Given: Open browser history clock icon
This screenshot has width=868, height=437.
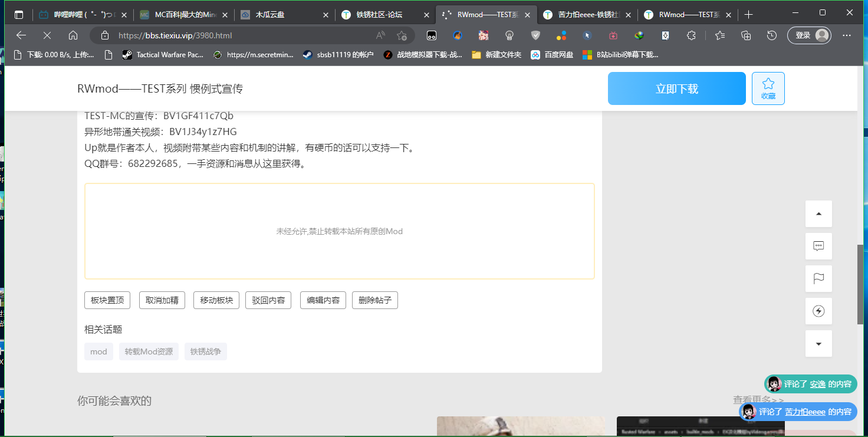Looking at the screenshot, I should point(771,35).
